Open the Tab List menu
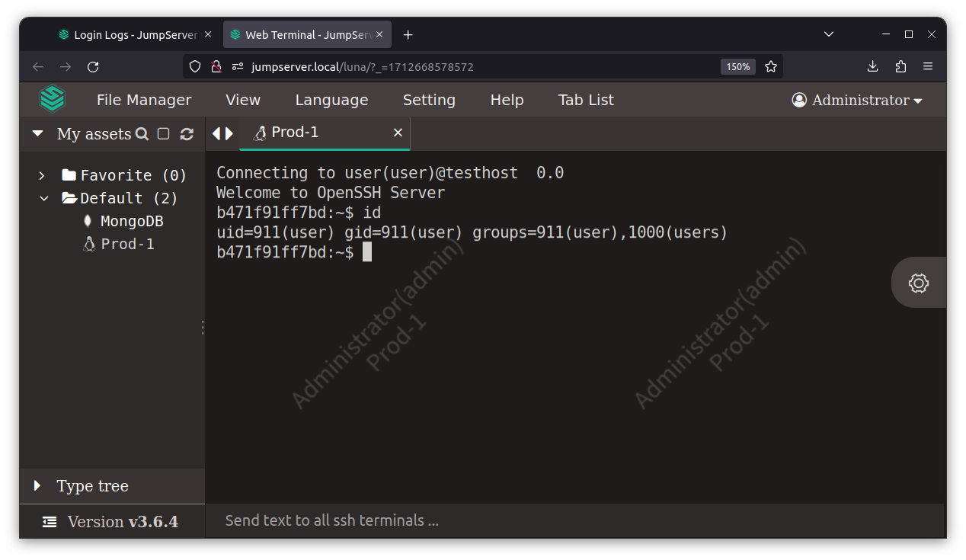Image resolution: width=966 pixels, height=560 pixels. pyautogui.click(x=586, y=101)
